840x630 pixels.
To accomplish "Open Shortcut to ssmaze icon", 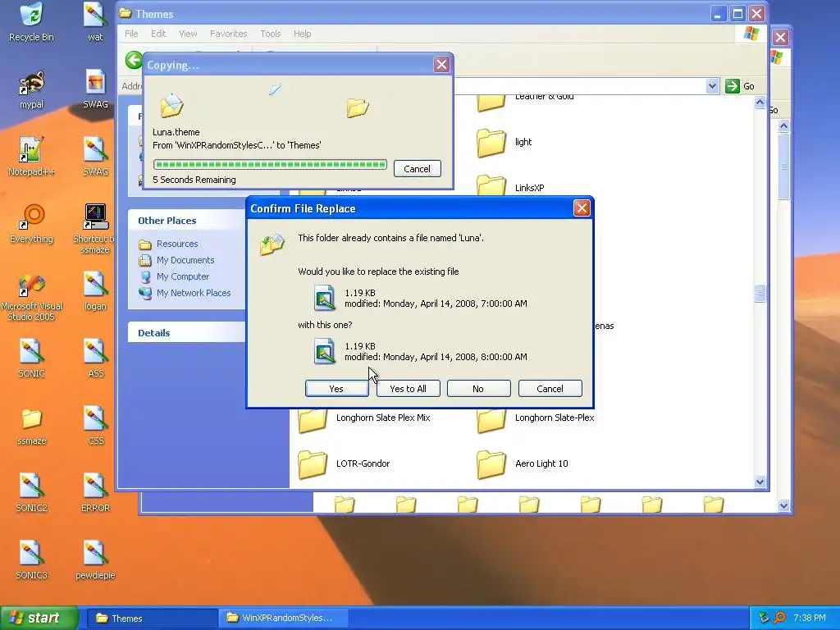I will 95,230.
